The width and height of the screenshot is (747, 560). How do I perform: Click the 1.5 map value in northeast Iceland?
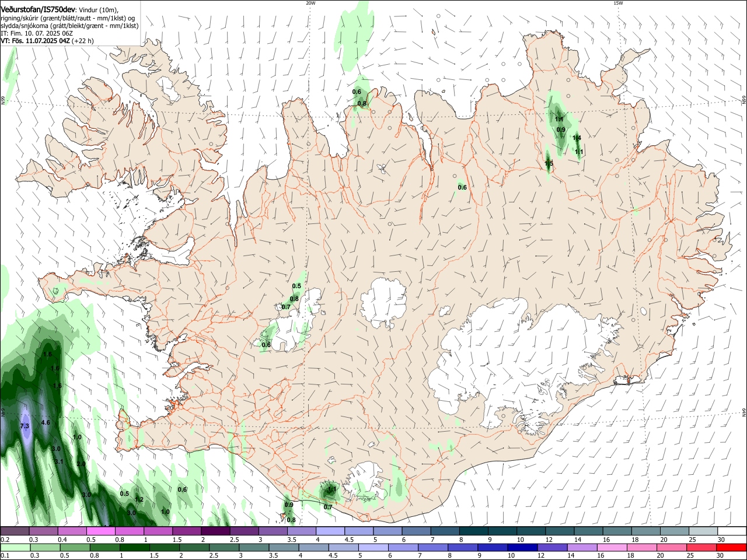pos(549,164)
